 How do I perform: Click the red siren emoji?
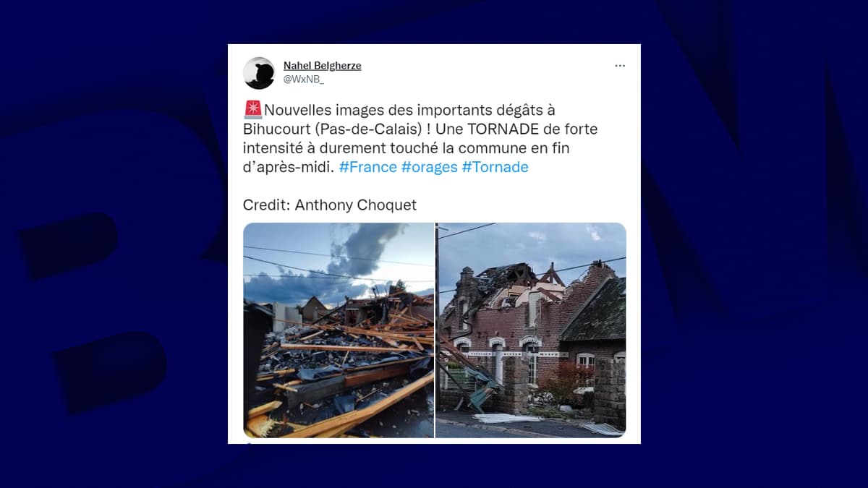pos(252,110)
